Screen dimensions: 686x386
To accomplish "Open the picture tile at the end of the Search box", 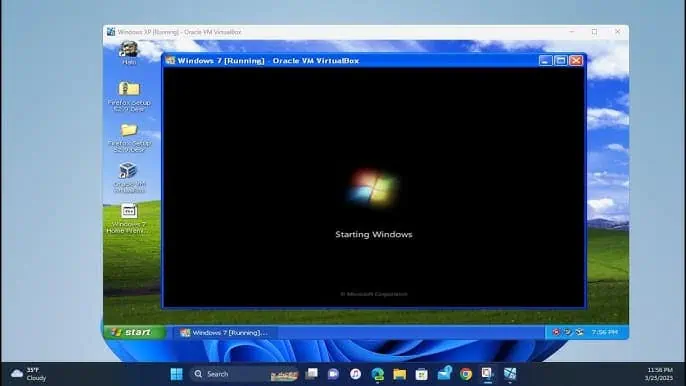I will coord(284,374).
